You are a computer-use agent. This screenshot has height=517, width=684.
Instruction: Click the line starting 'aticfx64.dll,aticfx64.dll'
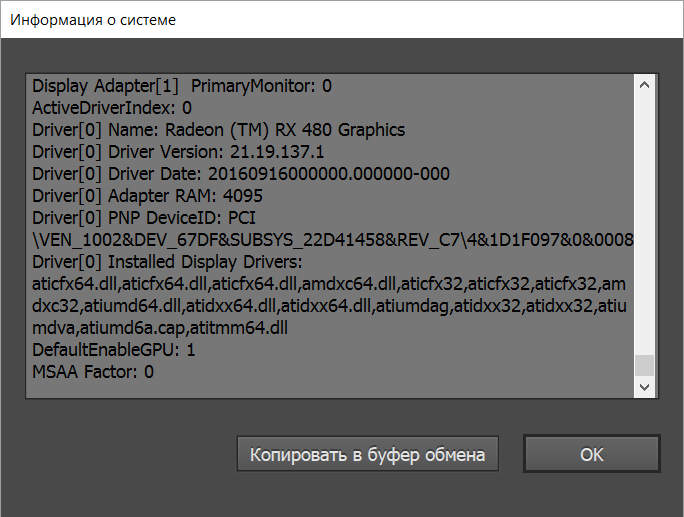pos(329,284)
